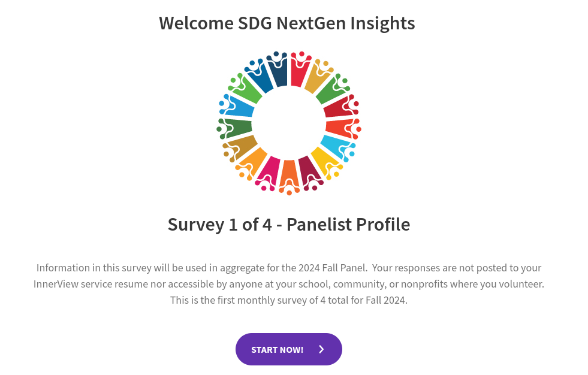Select the teal-blue segment beside navy segment

[x=261, y=78]
